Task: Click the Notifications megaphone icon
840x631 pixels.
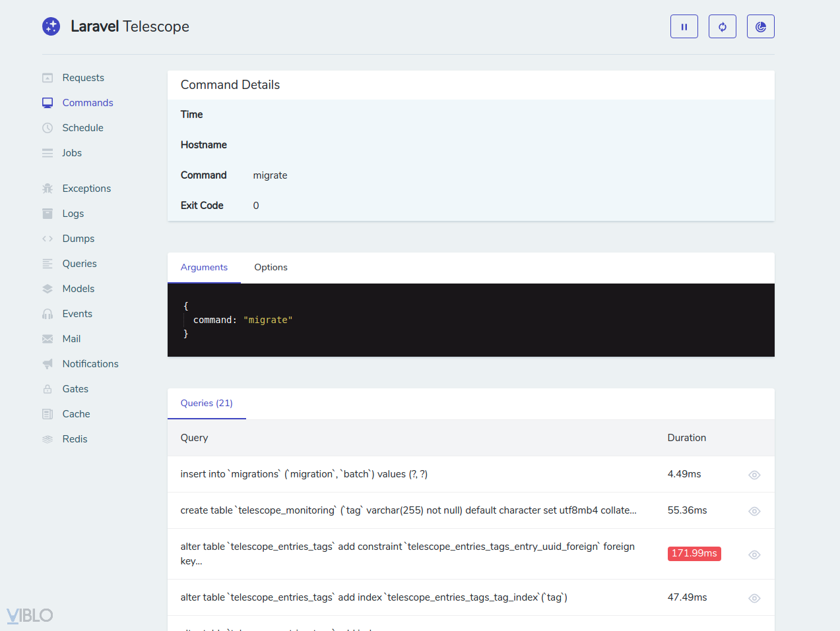Action: click(48, 364)
